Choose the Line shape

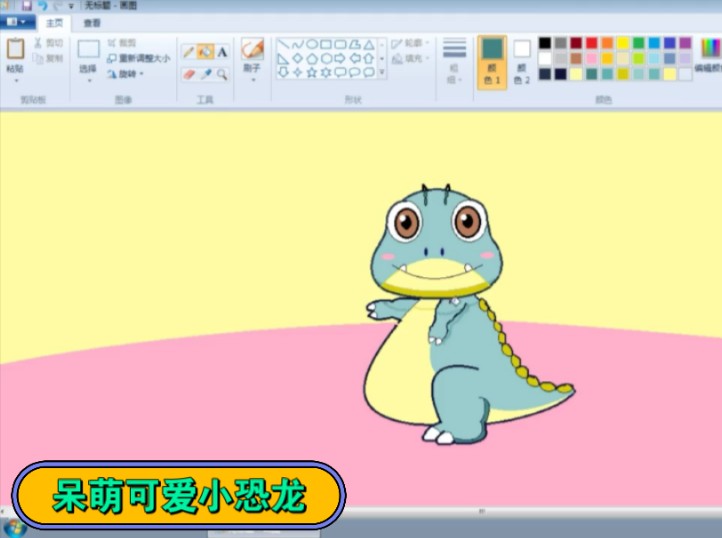click(x=284, y=44)
